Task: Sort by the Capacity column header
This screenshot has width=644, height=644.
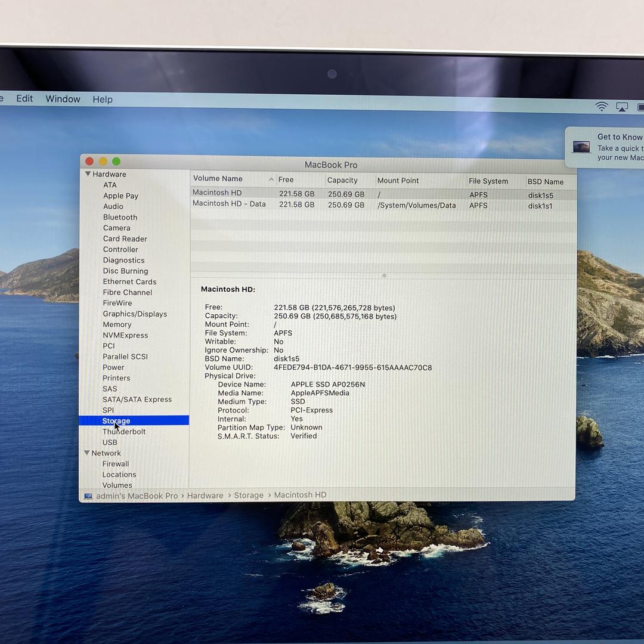Action: (342, 180)
